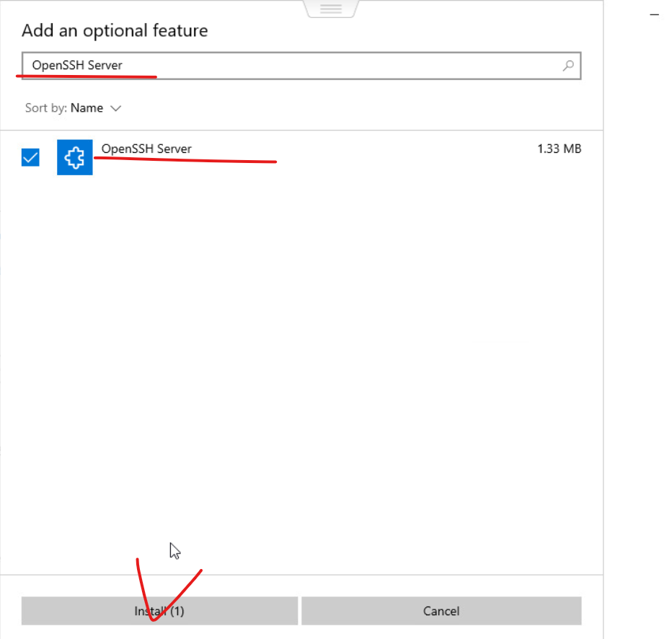Screen dimensions: 672x639
Task: Minimize the background window
Action: [x=654, y=14]
